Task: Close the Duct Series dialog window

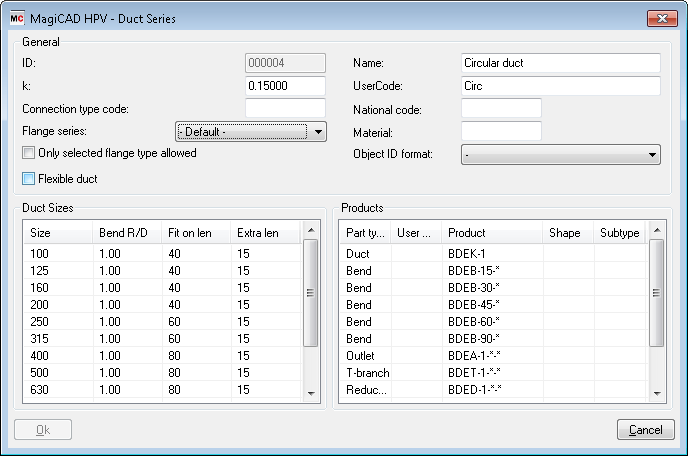Action: 662,18
